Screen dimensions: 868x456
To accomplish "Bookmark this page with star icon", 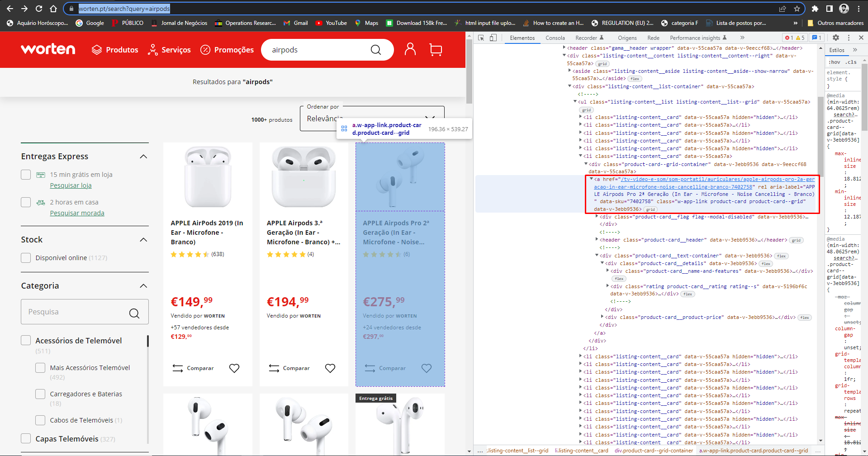I will click(x=797, y=9).
